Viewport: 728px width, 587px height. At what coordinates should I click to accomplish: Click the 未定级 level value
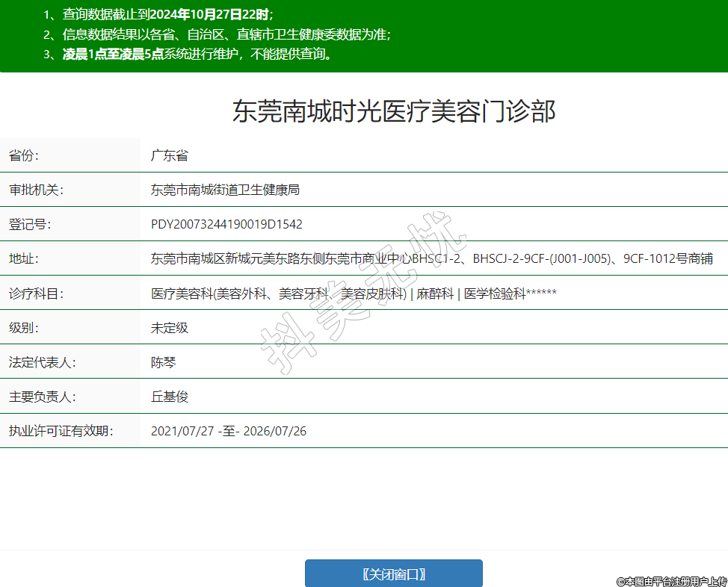click(169, 328)
